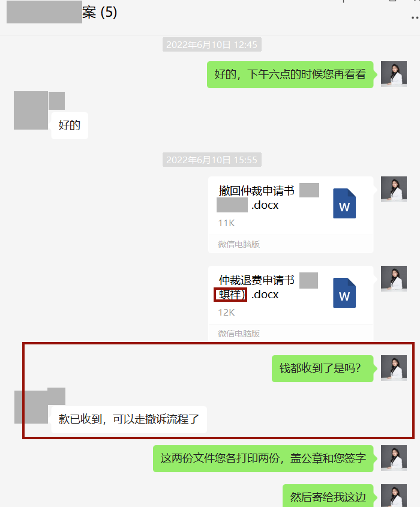Open the chat more options ellipsis
The width and height of the screenshot is (420, 507).
(x=415, y=18)
